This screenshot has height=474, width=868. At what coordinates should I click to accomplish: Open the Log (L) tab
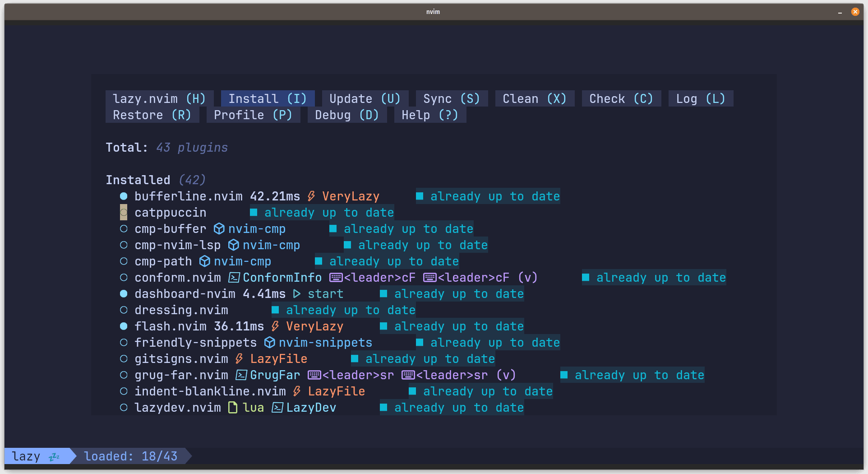coord(701,98)
